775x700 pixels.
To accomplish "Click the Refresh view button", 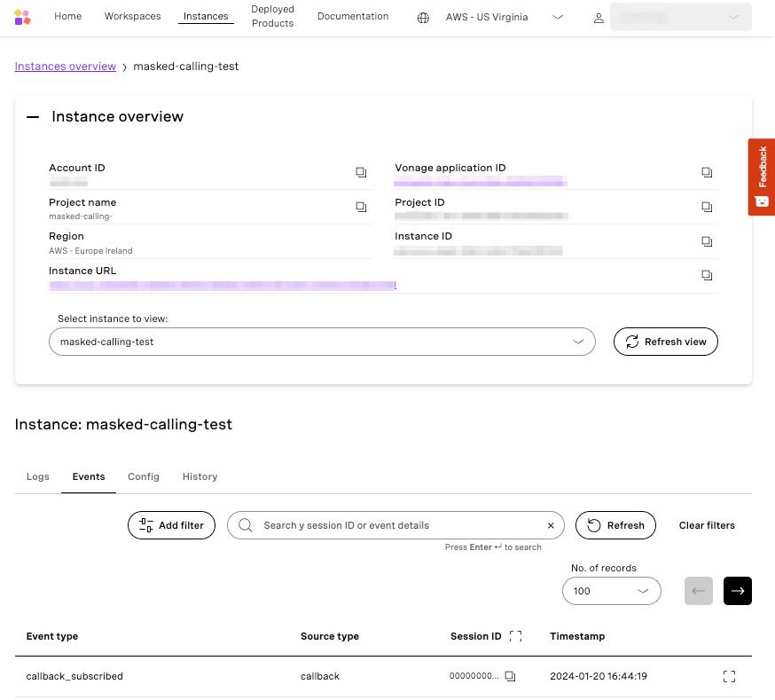I will click(665, 342).
